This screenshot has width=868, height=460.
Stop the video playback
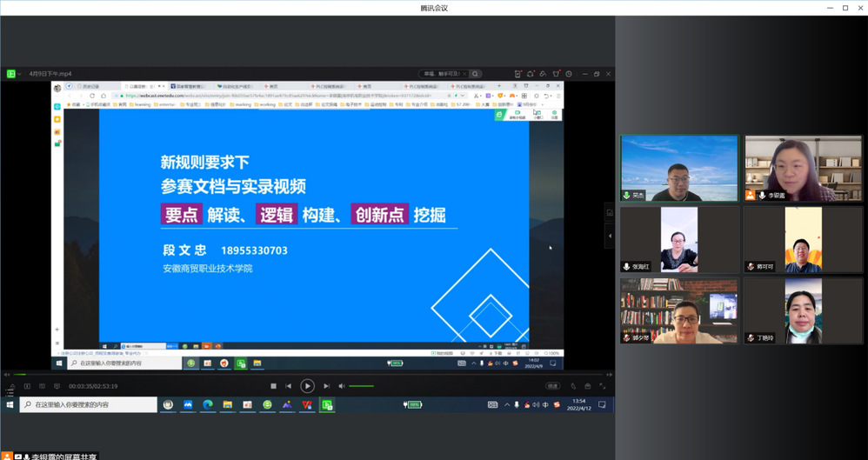(x=273, y=386)
